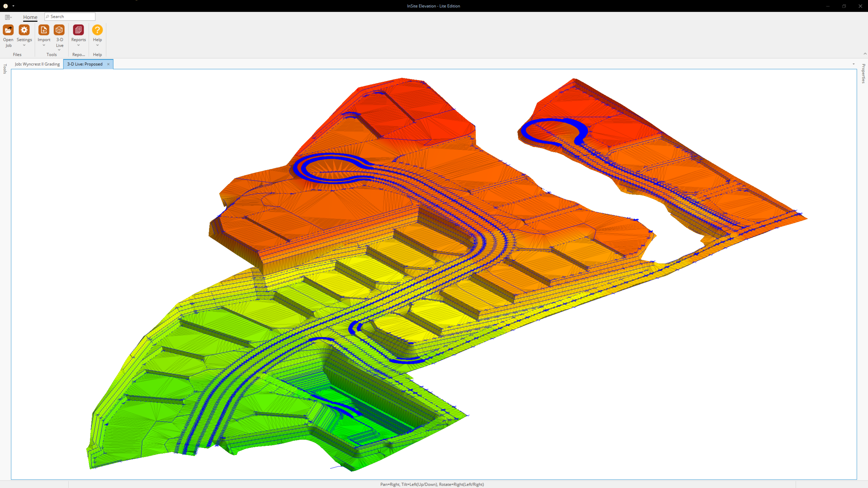Image resolution: width=868 pixels, height=488 pixels.
Task: Collapse the ribbon with the chevron
Action: tap(865, 54)
